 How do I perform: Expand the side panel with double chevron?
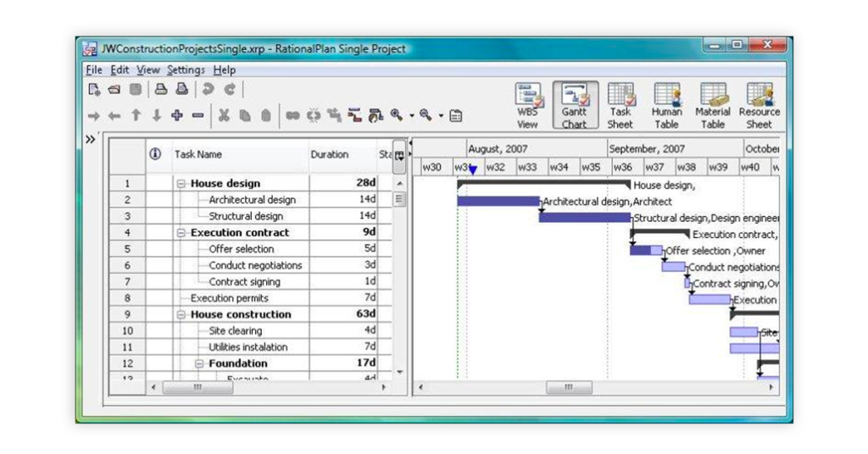pyautogui.click(x=91, y=140)
